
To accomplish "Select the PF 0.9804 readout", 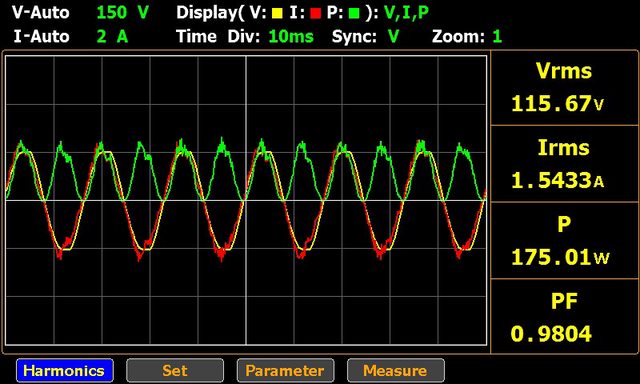I will [564, 316].
